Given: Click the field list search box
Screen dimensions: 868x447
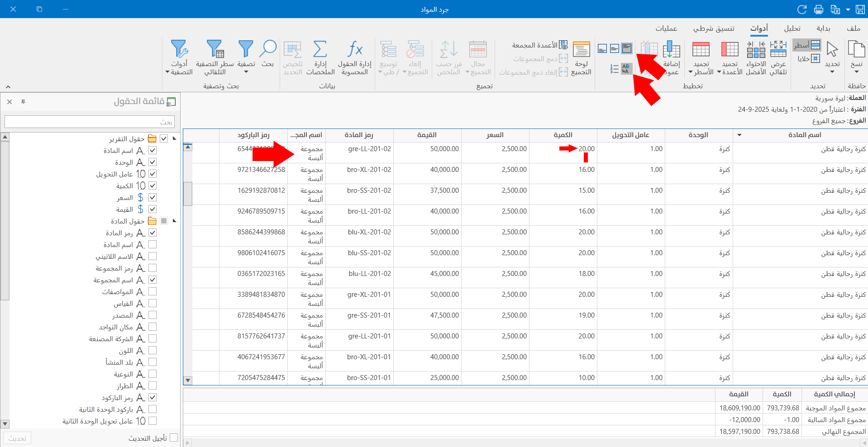Looking at the screenshot, I should tap(89, 122).
